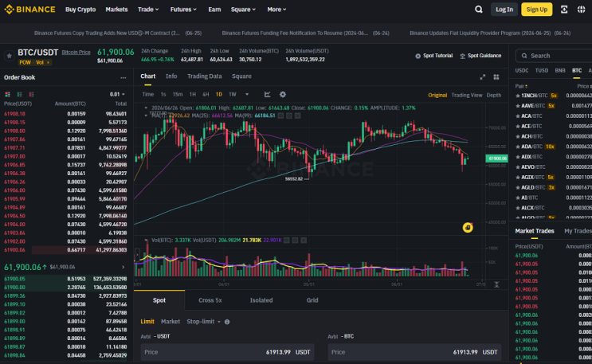Screen dimensions: 592x364
Task: Switch chart to Trading View mode
Action: click(x=467, y=95)
